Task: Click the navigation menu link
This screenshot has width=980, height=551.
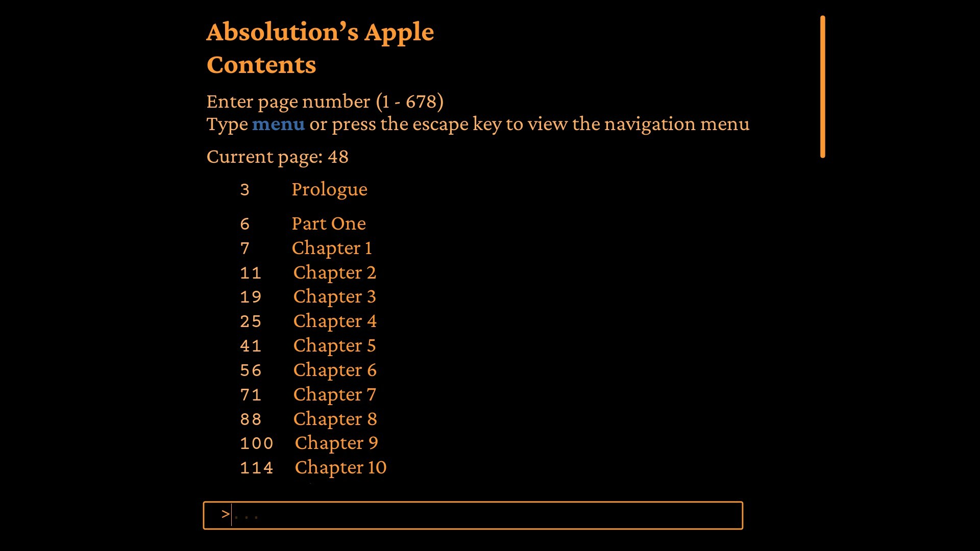Action: point(278,124)
